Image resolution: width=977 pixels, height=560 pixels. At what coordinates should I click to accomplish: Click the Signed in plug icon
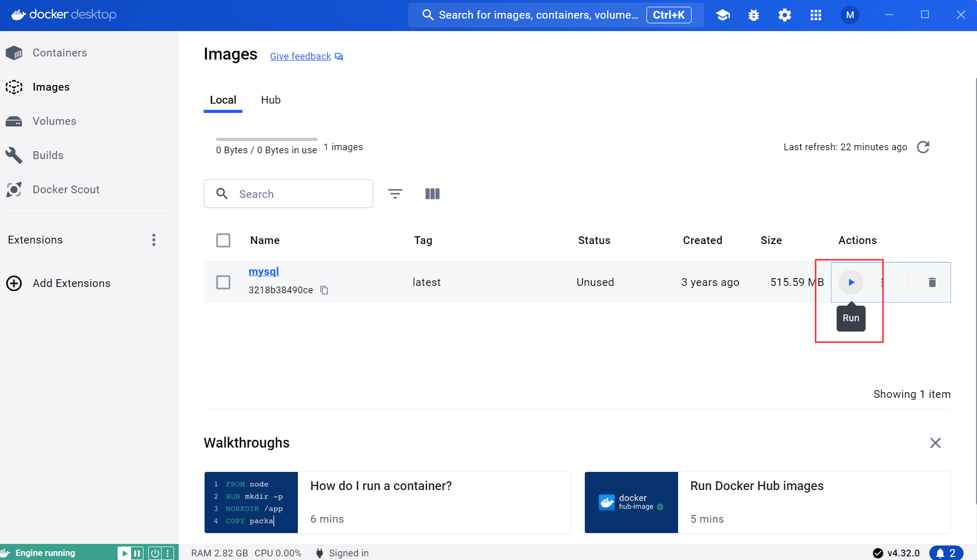pyautogui.click(x=320, y=553)
